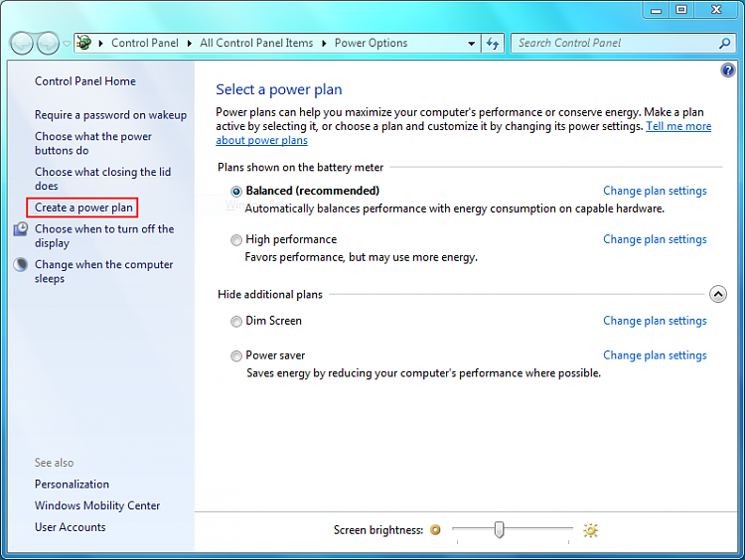Click the Back navigation arrow button

tap(21, 44)
